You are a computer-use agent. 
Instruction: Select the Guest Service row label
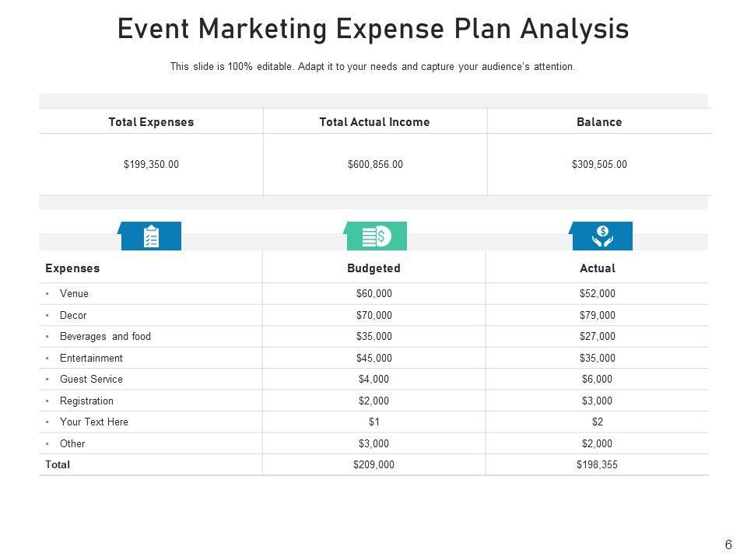click(91, 380)
